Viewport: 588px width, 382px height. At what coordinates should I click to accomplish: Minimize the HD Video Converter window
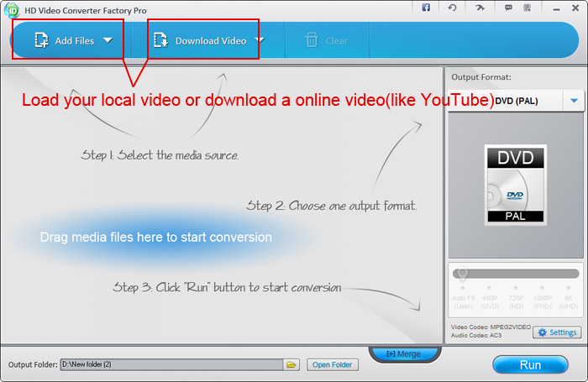click(x=556, y=8)
